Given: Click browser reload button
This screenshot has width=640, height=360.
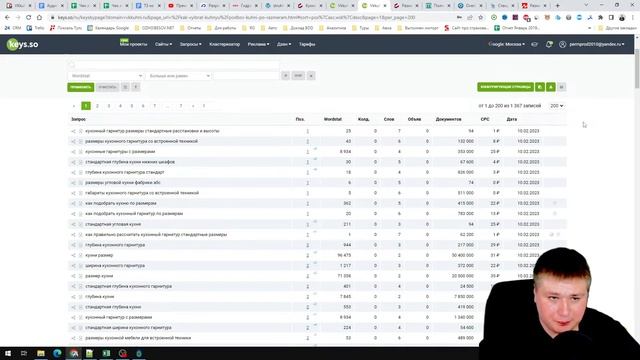Looking at the screenshot, I should tap(29, 18).
